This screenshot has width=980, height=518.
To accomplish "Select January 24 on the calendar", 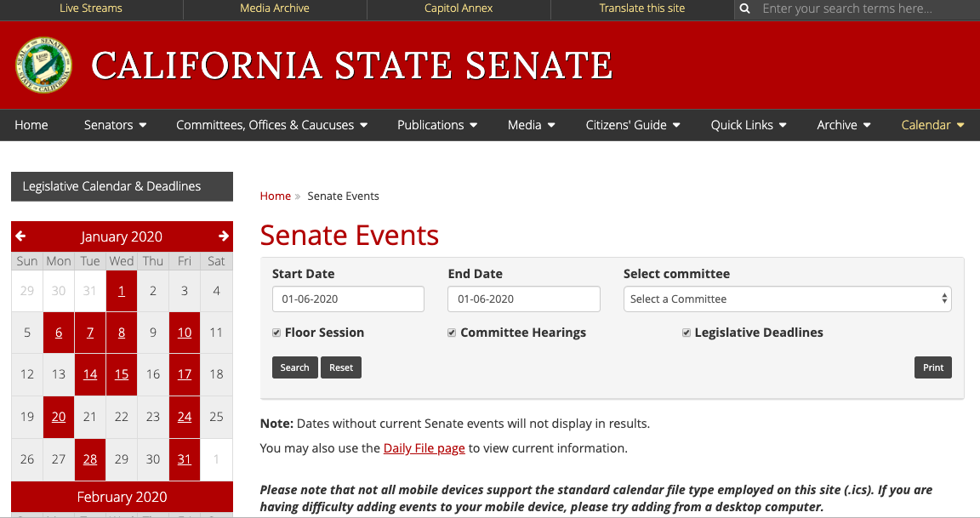I will click(x=185, y=417).
